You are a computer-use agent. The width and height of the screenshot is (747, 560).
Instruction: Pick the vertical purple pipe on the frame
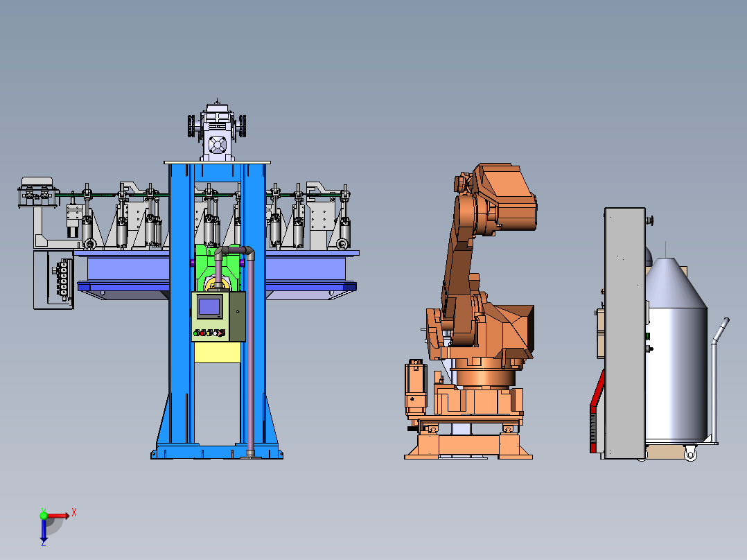(x=250, y=355)
